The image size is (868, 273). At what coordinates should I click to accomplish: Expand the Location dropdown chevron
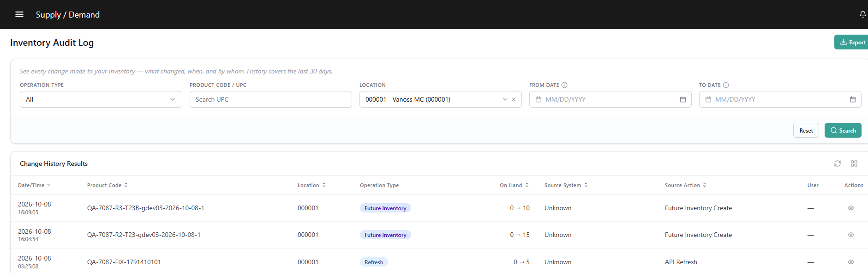505,99
